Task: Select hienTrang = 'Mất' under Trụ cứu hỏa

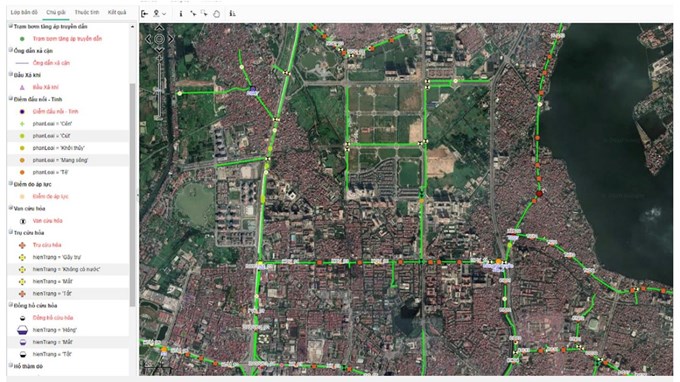Action: coord(68,281)
